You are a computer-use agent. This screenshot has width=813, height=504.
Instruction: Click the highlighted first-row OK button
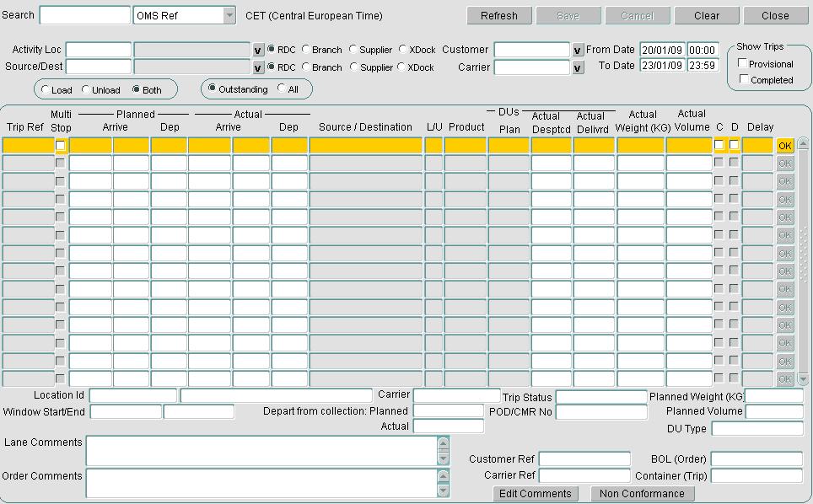pos(785,146)
